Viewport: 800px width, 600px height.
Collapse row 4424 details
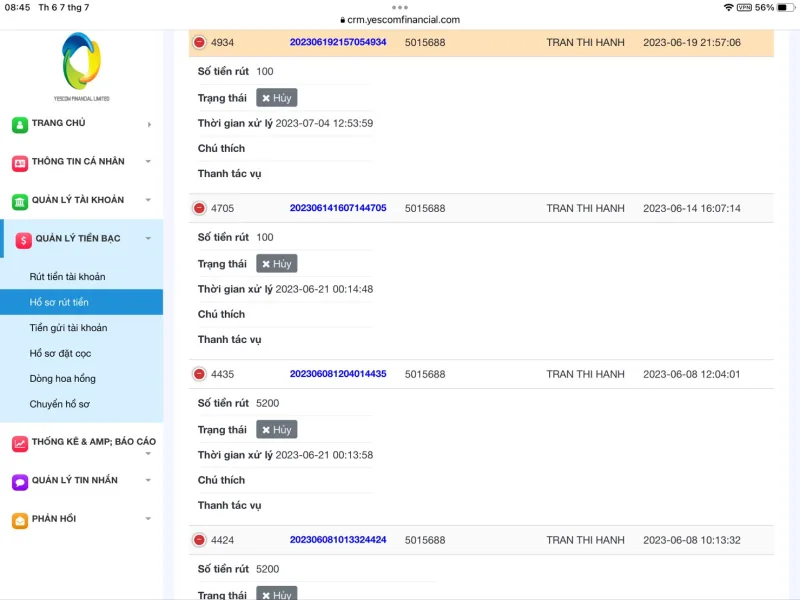coord(199,540)
